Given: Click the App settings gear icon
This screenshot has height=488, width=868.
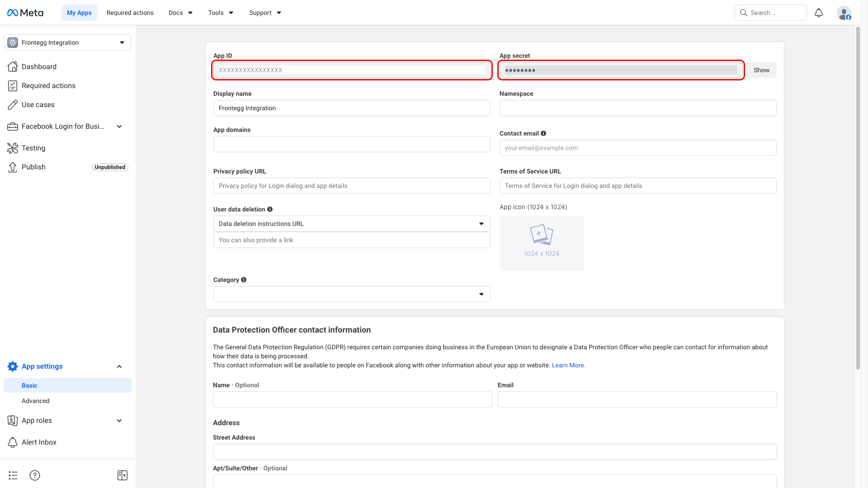Looking at the screenshot, I should click(13, 366).
